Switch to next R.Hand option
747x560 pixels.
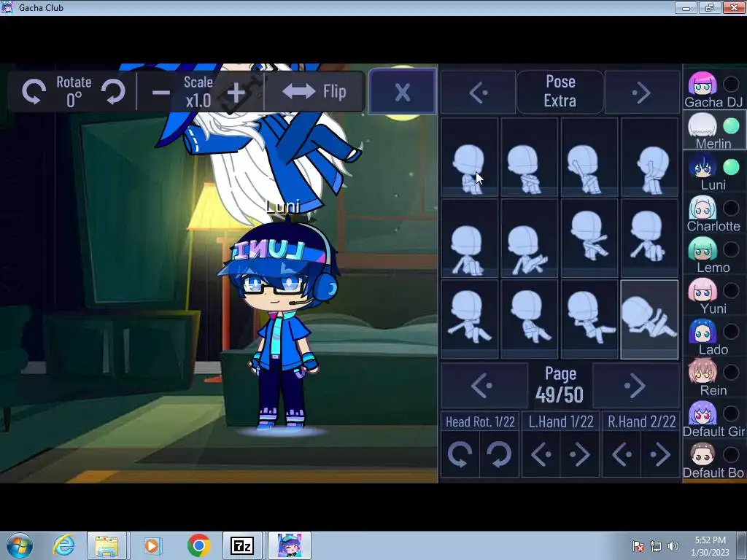click(x=660, y=455)
